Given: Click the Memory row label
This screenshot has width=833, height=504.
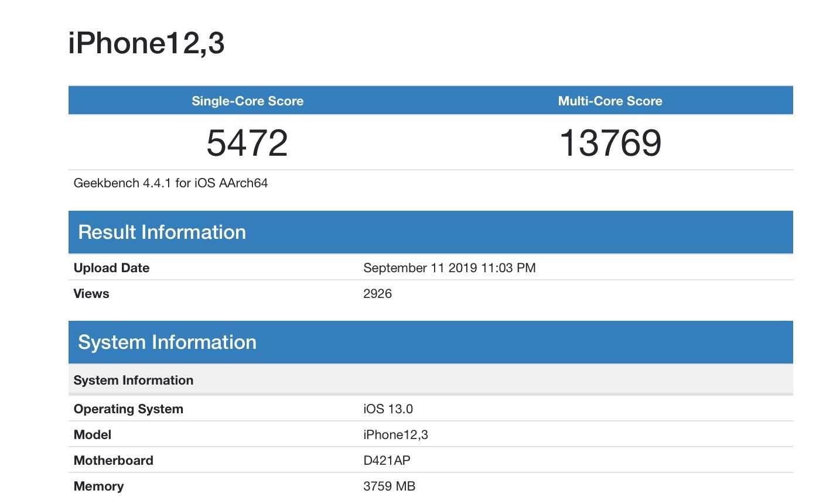Looking at the screenshot, I should [x=98, y=486].
